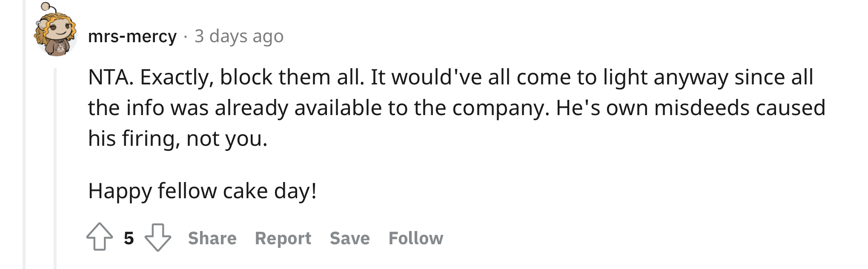The width and height of the screenshot is (868, 269).
Task: Click the vote score of 5
Action: point(129,238)
